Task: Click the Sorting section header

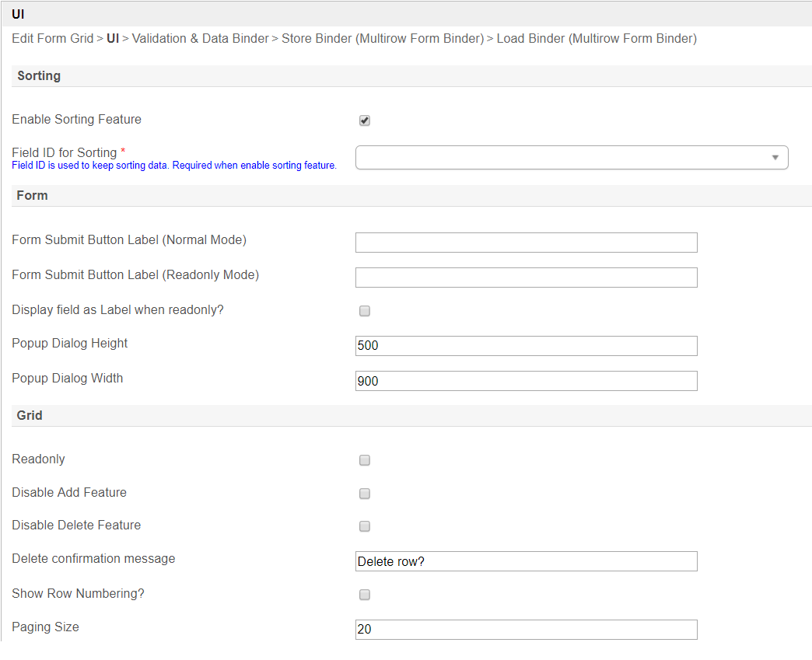Action: [x=39, y=75]
